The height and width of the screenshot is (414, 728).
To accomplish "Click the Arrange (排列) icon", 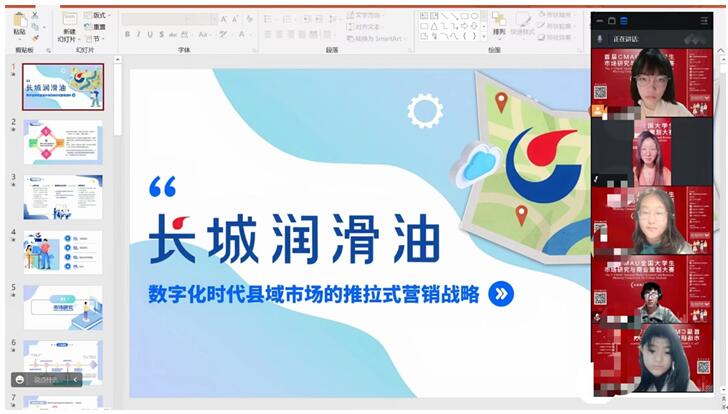I will pyautogui.click(x=499, y=20).
